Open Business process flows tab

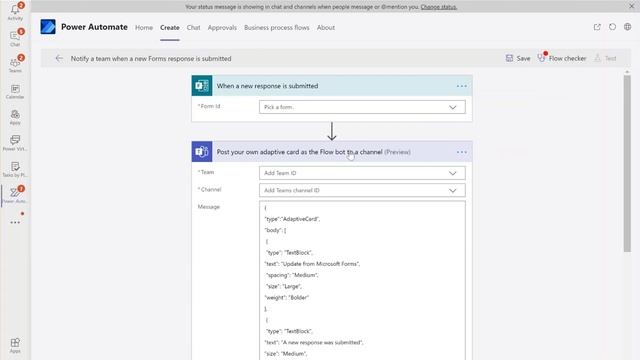277,27
